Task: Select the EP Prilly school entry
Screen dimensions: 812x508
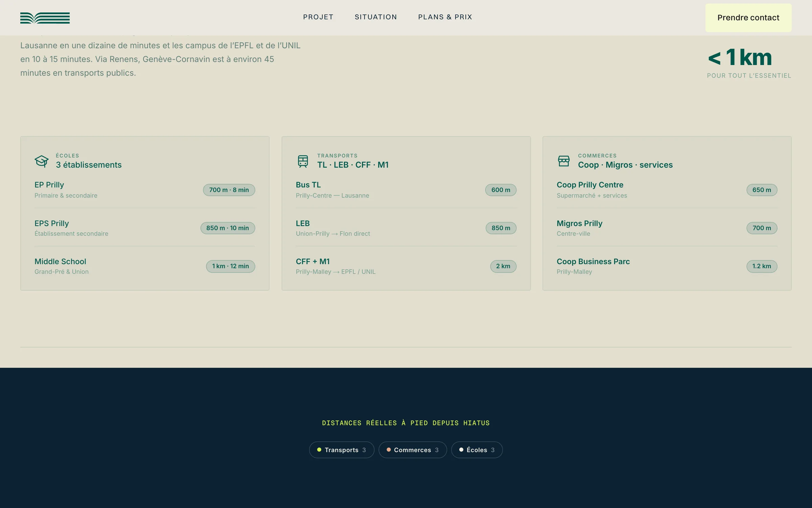Action: [x=145, y=190]
